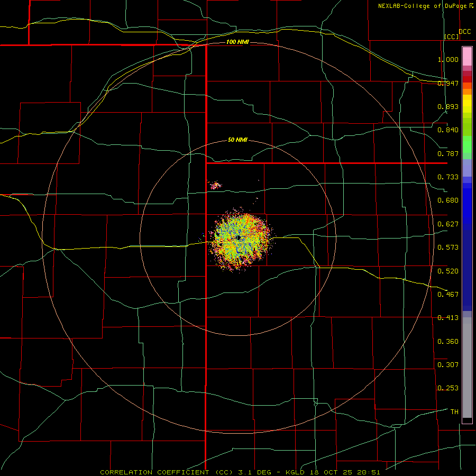Click the 0.573 scale value

pyautogui.click(x=448, y=247)
